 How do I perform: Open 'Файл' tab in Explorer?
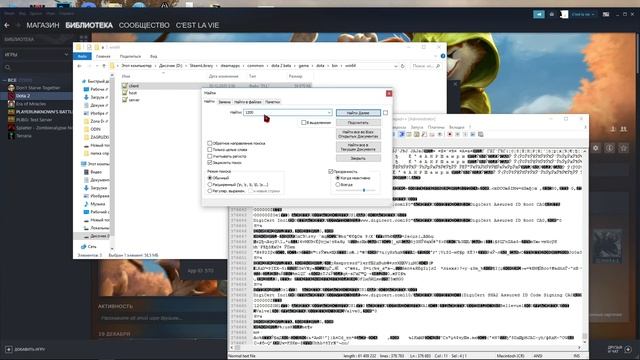click(82, 56)
